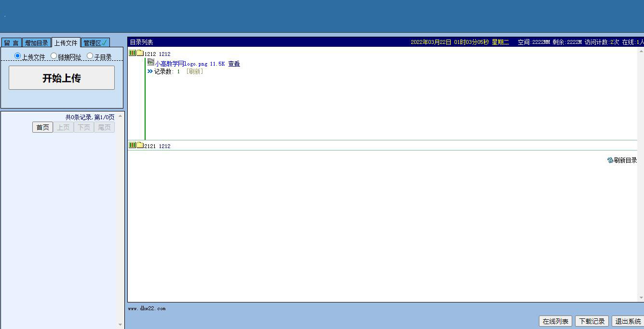Open the 增加目录 tab
Image resolution: width=644 pixels, height=329 pixels.
[x=37, y=43]
